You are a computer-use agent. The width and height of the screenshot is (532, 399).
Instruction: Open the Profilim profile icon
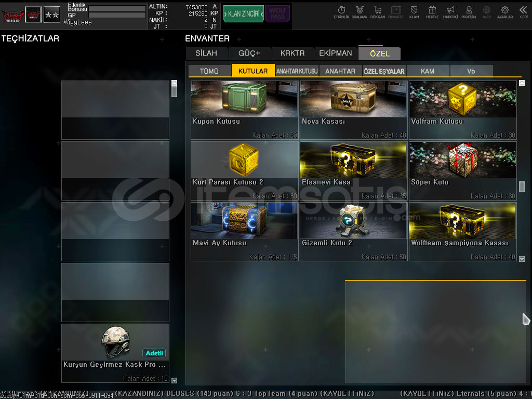pos(469,12)
